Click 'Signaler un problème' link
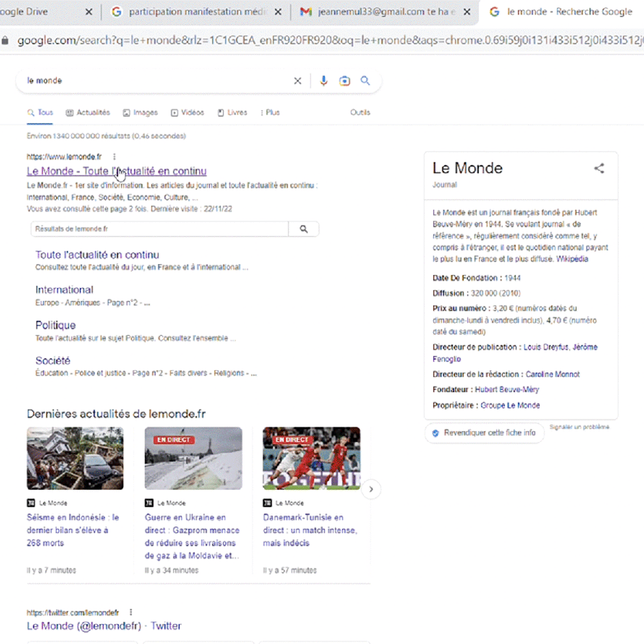Viewport: 644px width, 644px height. 580,427
